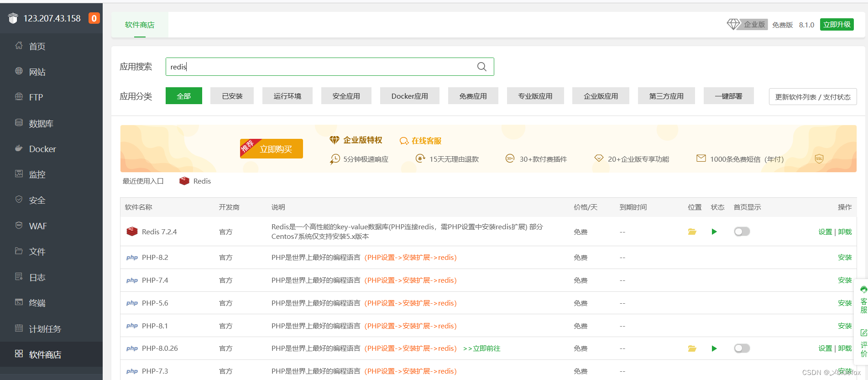Open 设置 for PHP-8.0.26

click(825, 348)
